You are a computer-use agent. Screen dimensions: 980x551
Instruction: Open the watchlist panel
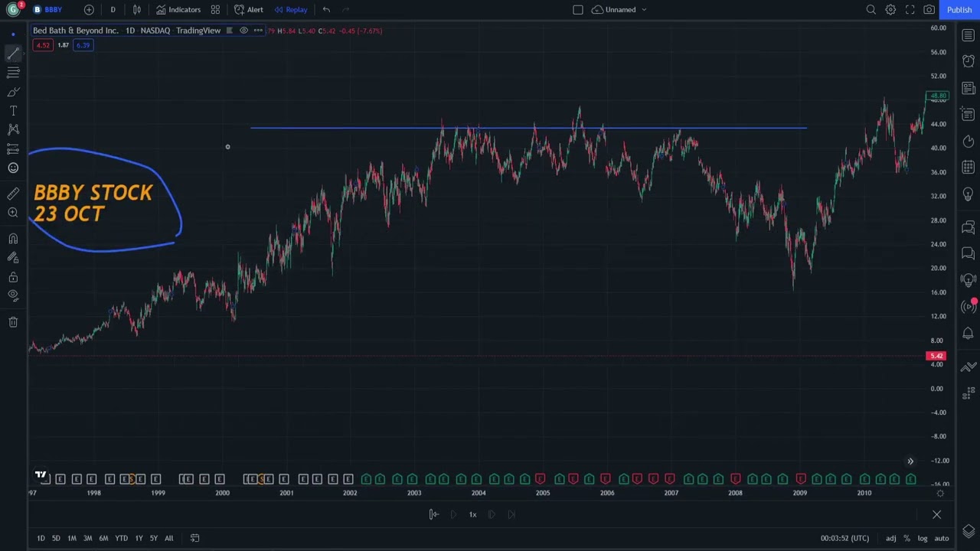[x=969, y=35]
